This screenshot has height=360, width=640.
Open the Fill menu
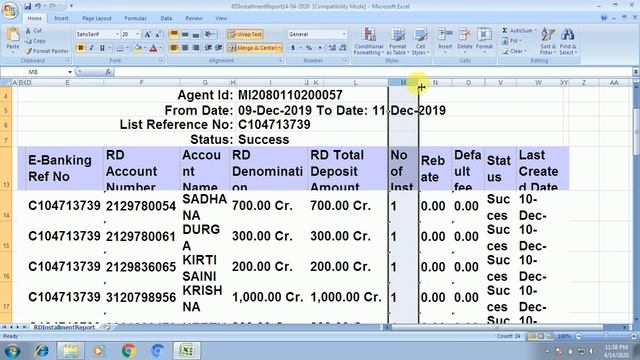(x=511, y=41)
